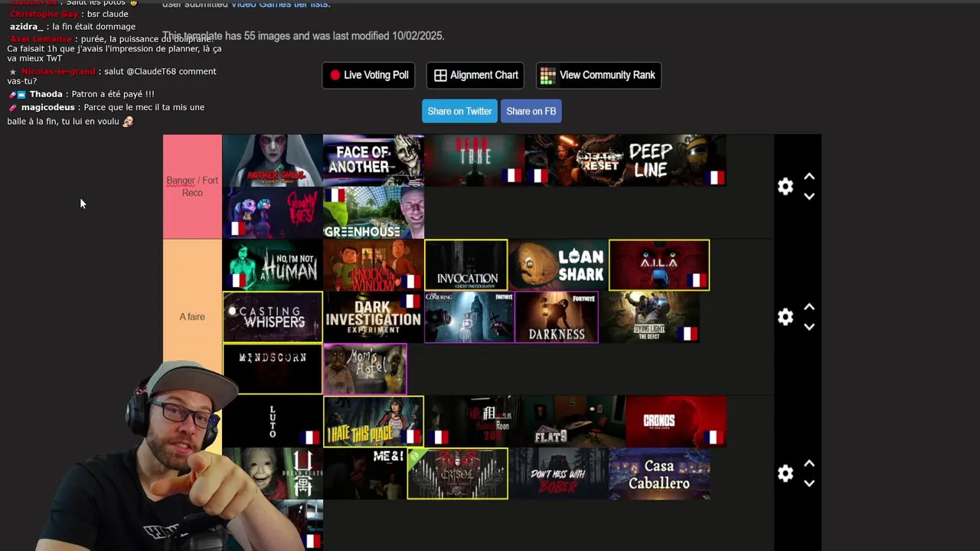Select the Face of Another thumbnail
Image resolution: width=980 pixels, height=551 pixels.
tap(374, 161)
